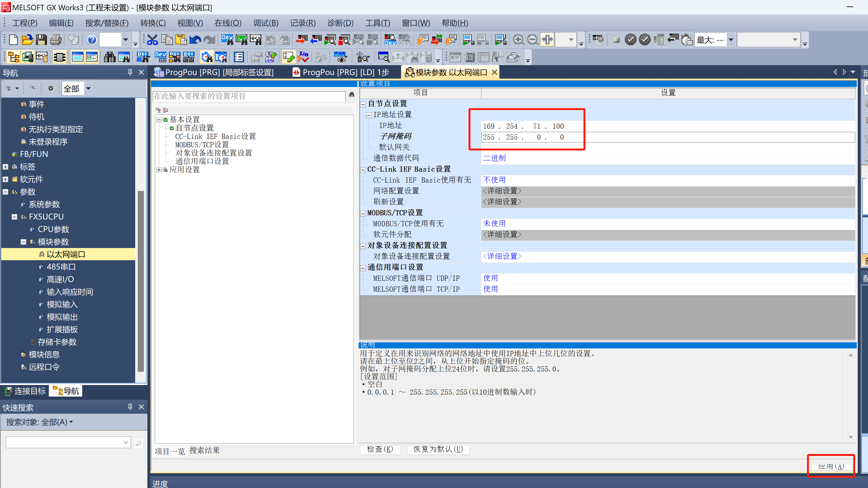
Task: Toggle the fit-width zoom icon
Action: point(547,40)
